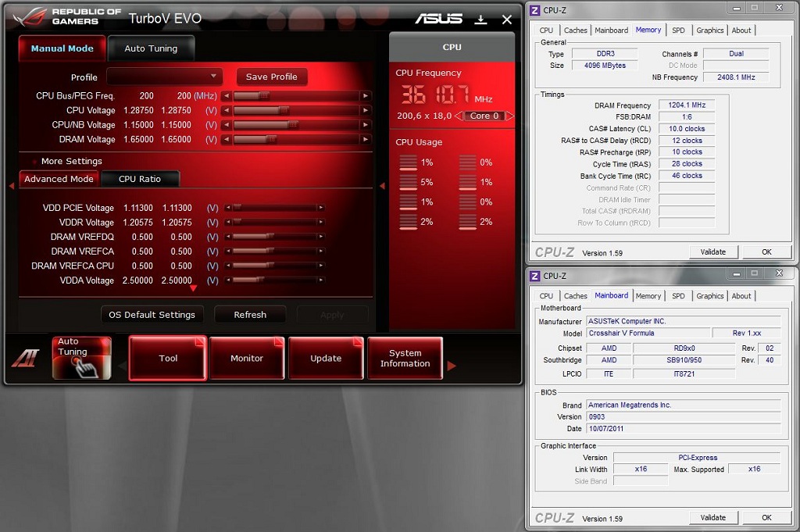
Task: Click the Crosshair V Formula model field
Action: tap(648, 333)
